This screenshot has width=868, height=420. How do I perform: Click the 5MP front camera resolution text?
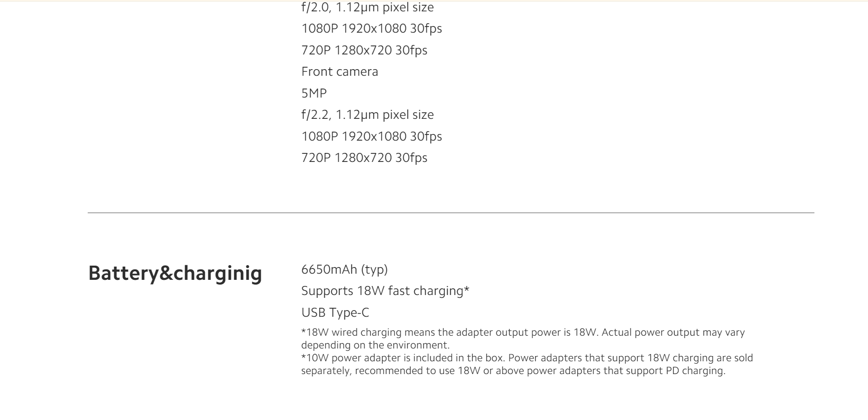[x=314, y=93]
